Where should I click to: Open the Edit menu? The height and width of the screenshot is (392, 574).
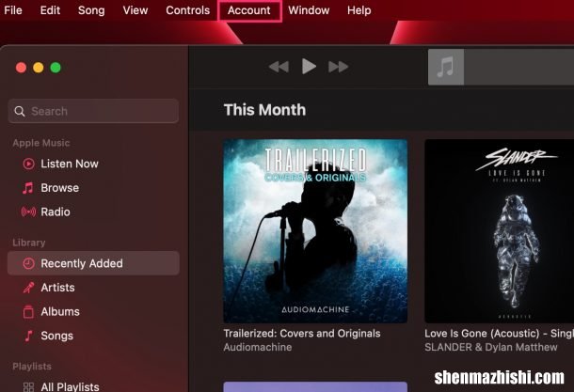(x=50, y=10)
